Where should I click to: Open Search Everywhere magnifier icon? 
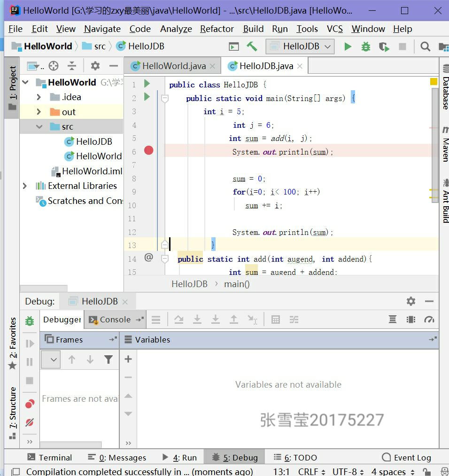[425, 47]
